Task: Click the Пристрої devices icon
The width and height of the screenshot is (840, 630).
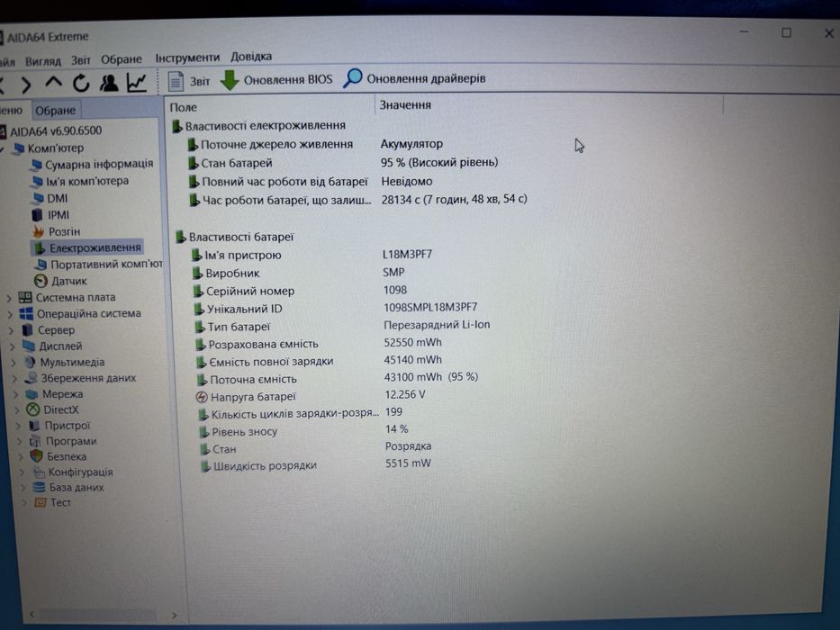Action: tap(34, 426)
